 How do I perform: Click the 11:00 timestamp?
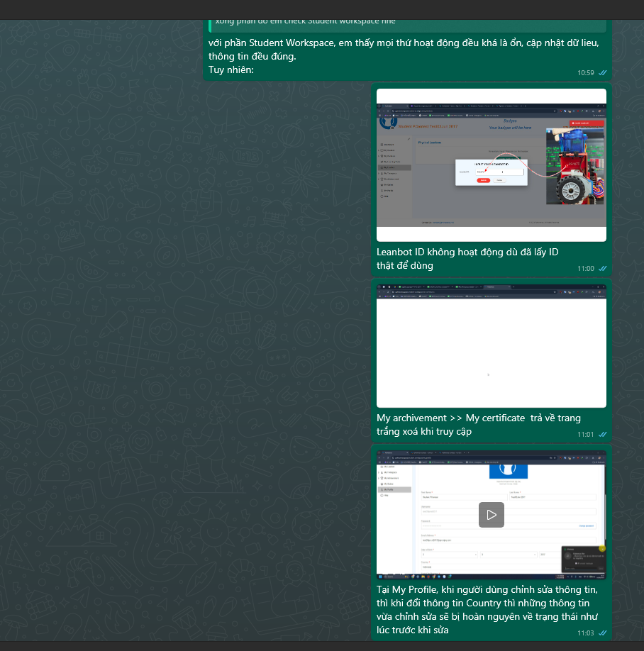pos(585,269)
